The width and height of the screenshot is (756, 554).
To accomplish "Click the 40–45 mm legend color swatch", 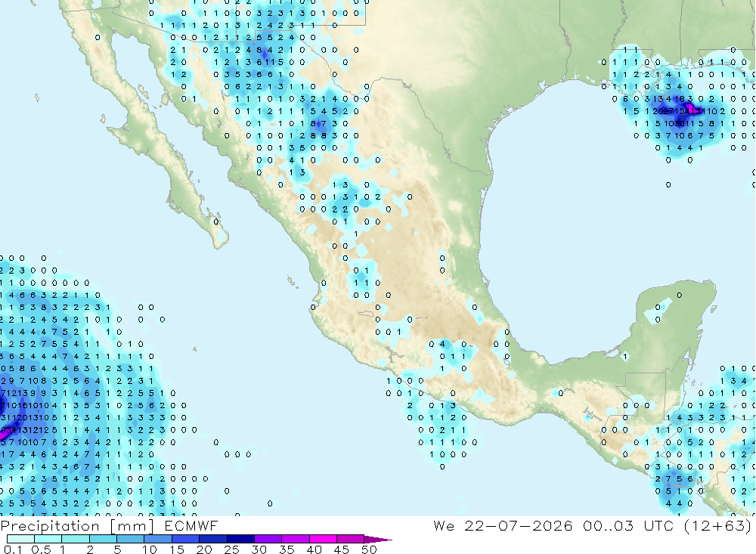I will point(323,539).
